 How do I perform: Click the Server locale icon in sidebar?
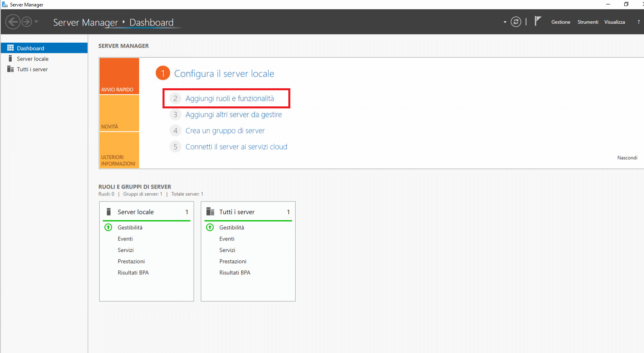pyautogui.click(x=10, y=58)
